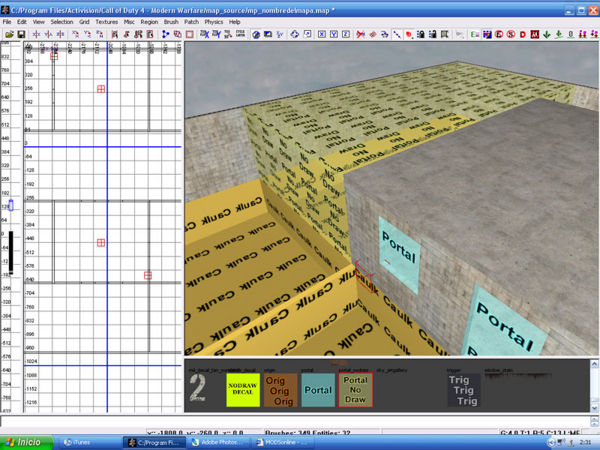This screenshot has width=600, height=450.
Task: Select the Portal No Draw texture
Action: coord(355,390)
